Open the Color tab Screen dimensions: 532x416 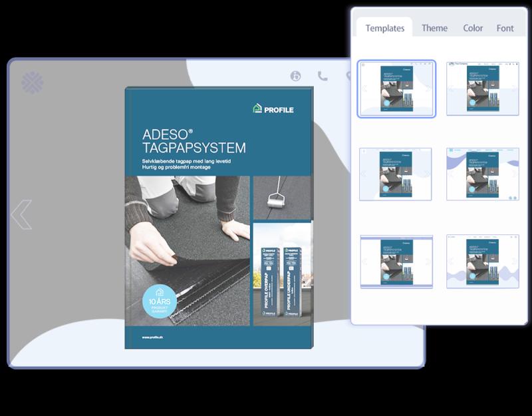pos(473,28)
